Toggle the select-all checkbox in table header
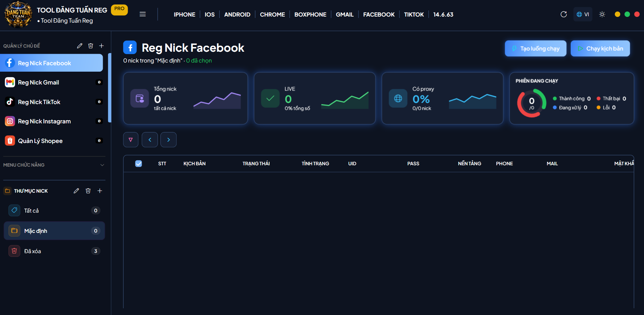This screenshot has height=315, width=644. pyautogui.click(x=139, y=164)
